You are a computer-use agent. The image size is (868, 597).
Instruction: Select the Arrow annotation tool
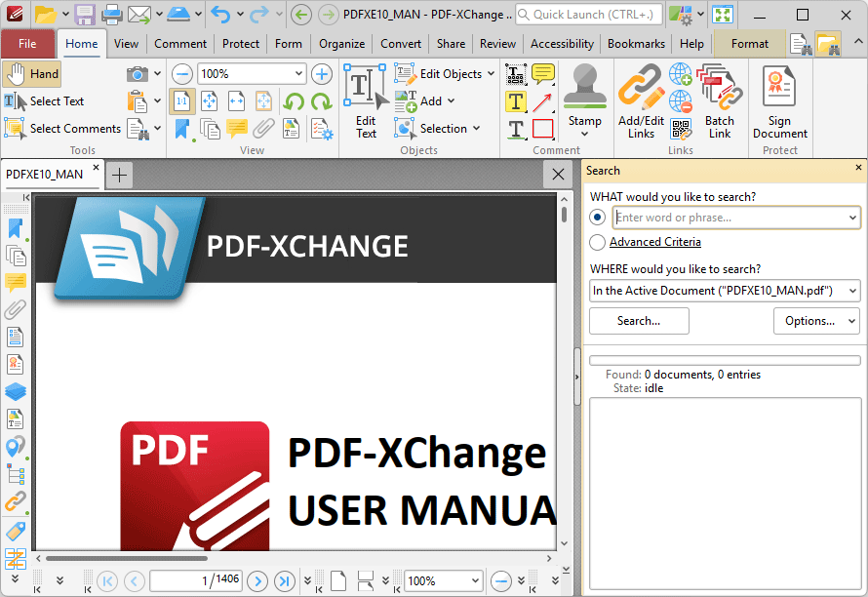click(542, 101)
